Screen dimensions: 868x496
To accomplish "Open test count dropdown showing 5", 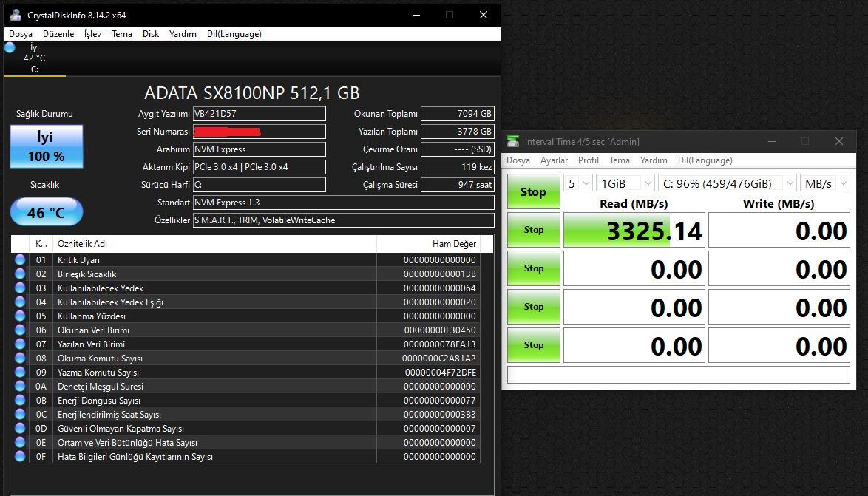I will click(578, 183).
